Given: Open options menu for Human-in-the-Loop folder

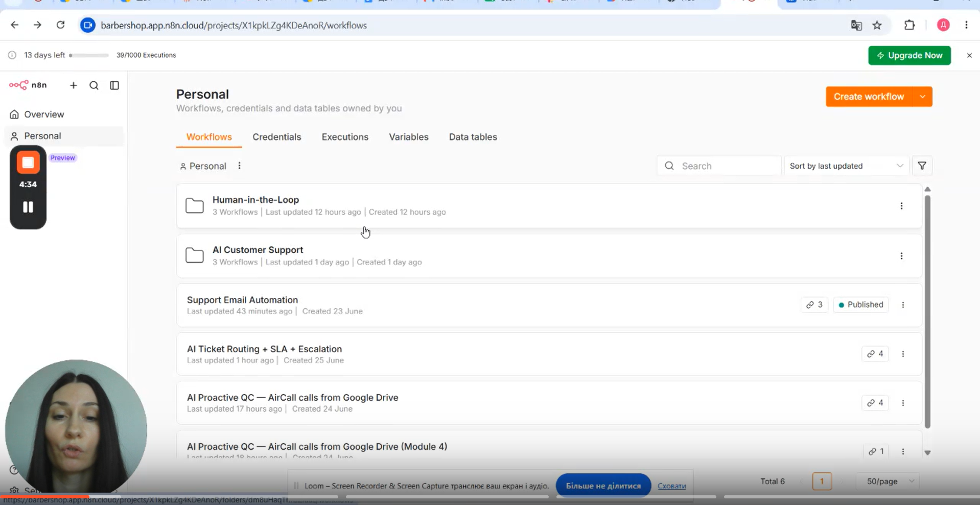Looking at the screenshot, I should [901, 206].
